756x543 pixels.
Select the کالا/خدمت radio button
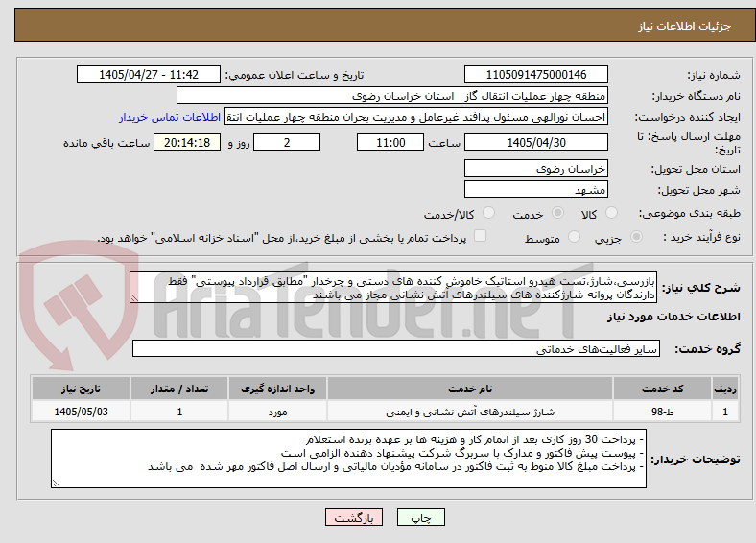pyautogui.click(x=489, y=213)
